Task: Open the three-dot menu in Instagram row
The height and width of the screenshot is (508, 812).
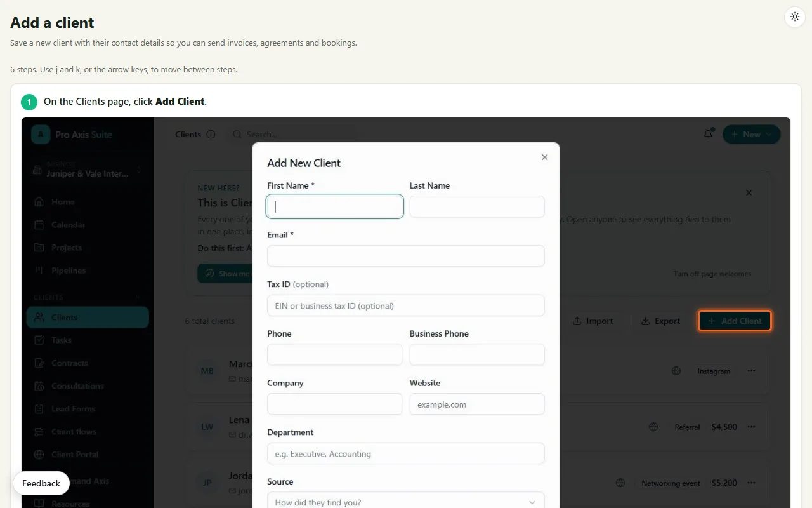Action: (x=752, y=371)
